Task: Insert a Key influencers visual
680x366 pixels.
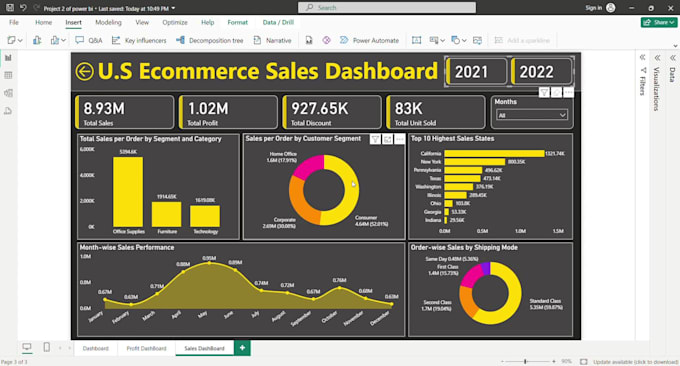Action: 139,40
